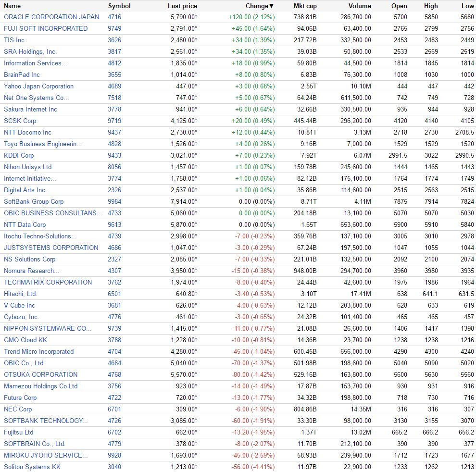Select volume value 17.41M

(x=361, y=294)
